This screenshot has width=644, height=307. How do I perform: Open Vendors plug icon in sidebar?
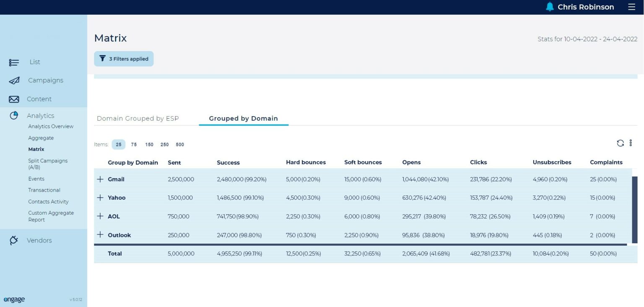pyautogui.click(x=14, y=240)
